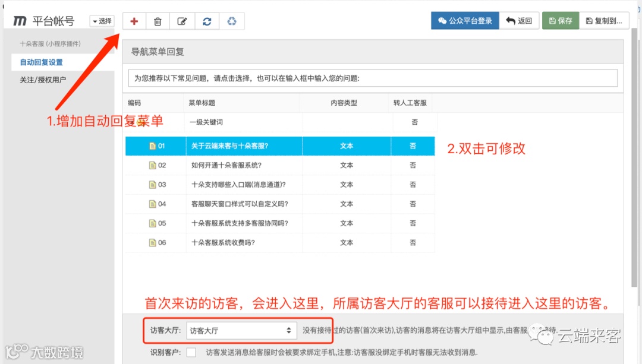
Task: Click 十朵客服 (小程序插件) in the sidebar
Action: pyautogui.click(x=51, y=44)
